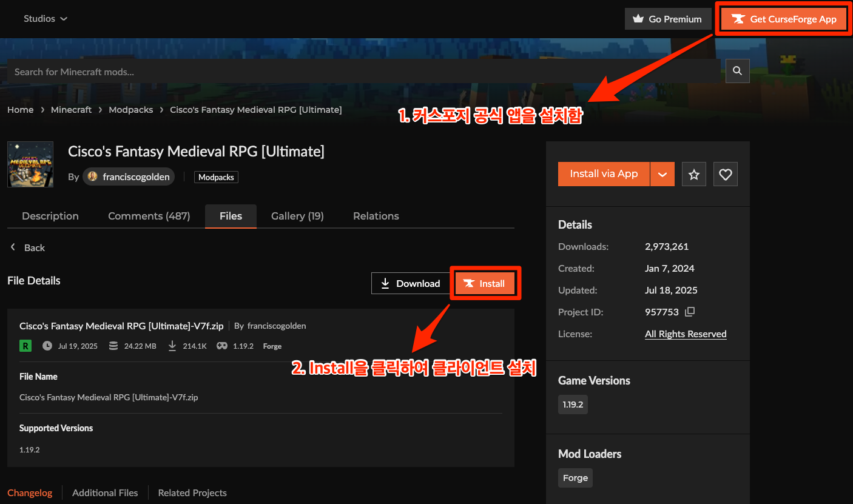Click the 2,973,261 downloads value

pyautogui.click(x=667, y=246)
